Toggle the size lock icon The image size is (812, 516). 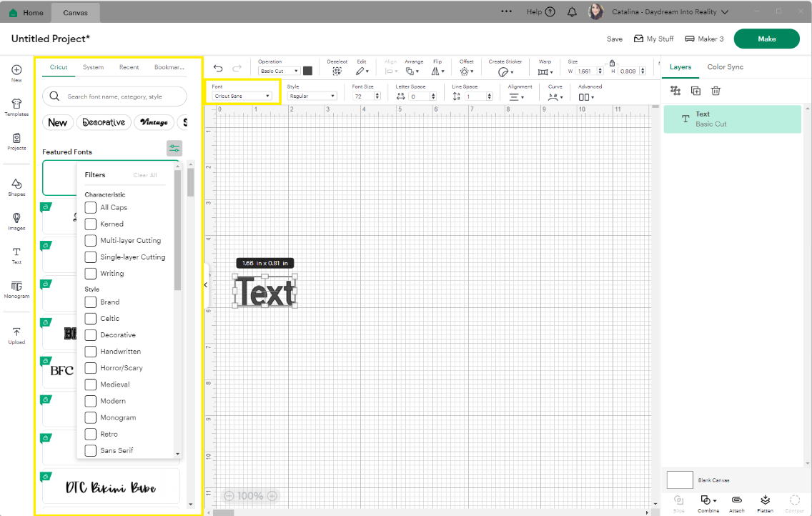pyautogui.click(x=612, y=63)
